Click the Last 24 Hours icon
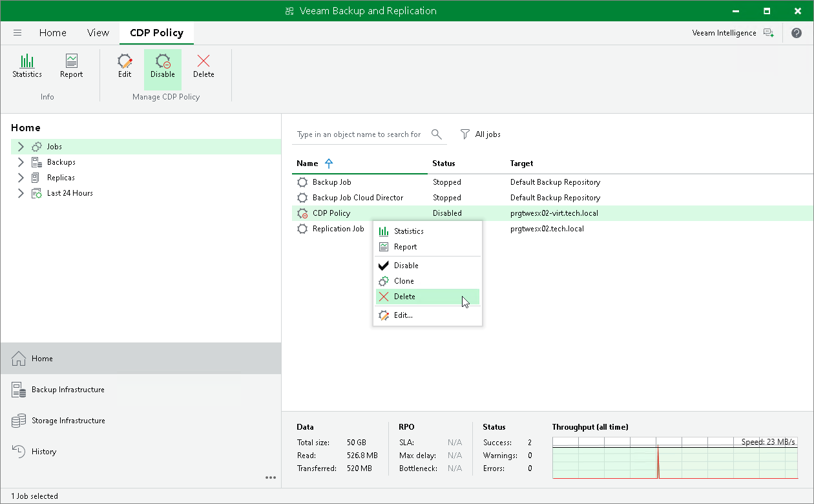 [x=37, y=193]
